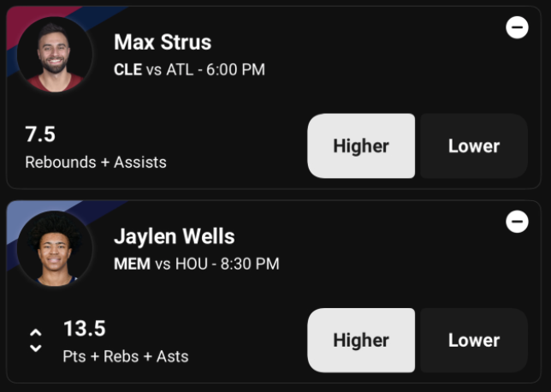Click down chevron beside 13.5 projection
This screenshot has width=551, height=392.
tap(35, 348)
